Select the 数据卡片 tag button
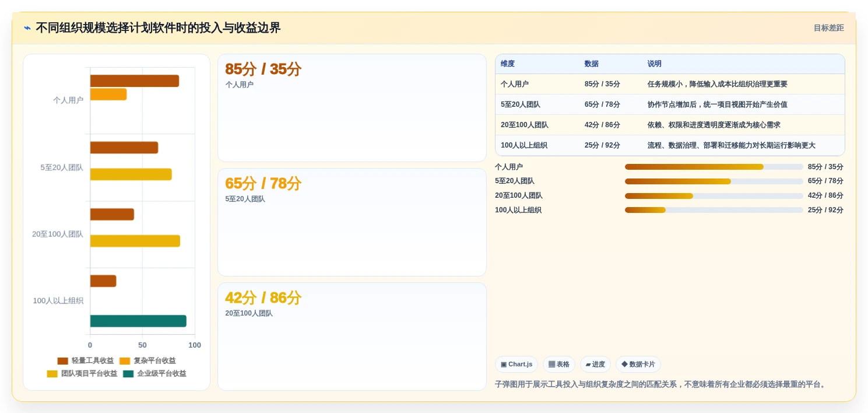Image resolution: width=868 pixels, height=413 pixels. (x=638, y=365)
